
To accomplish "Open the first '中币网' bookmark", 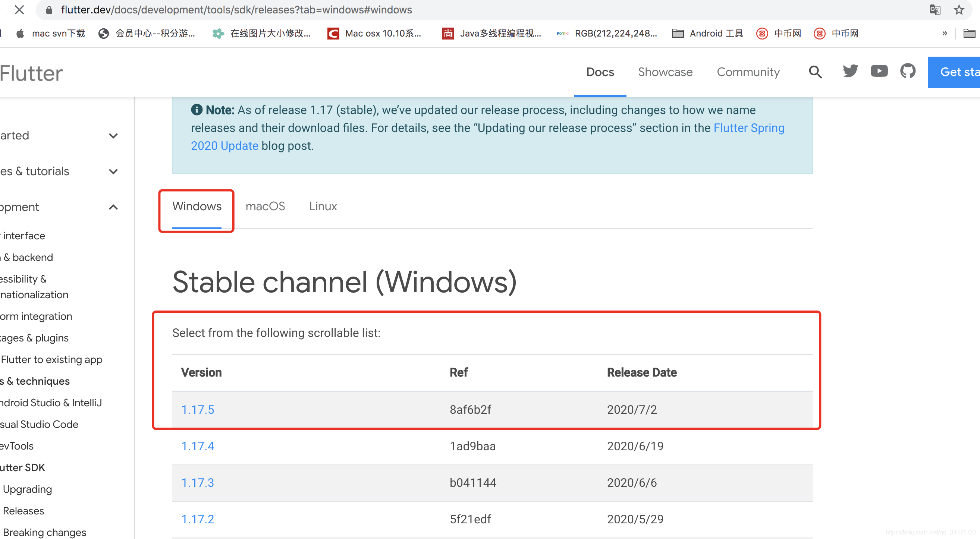I will tap(779, 34).
